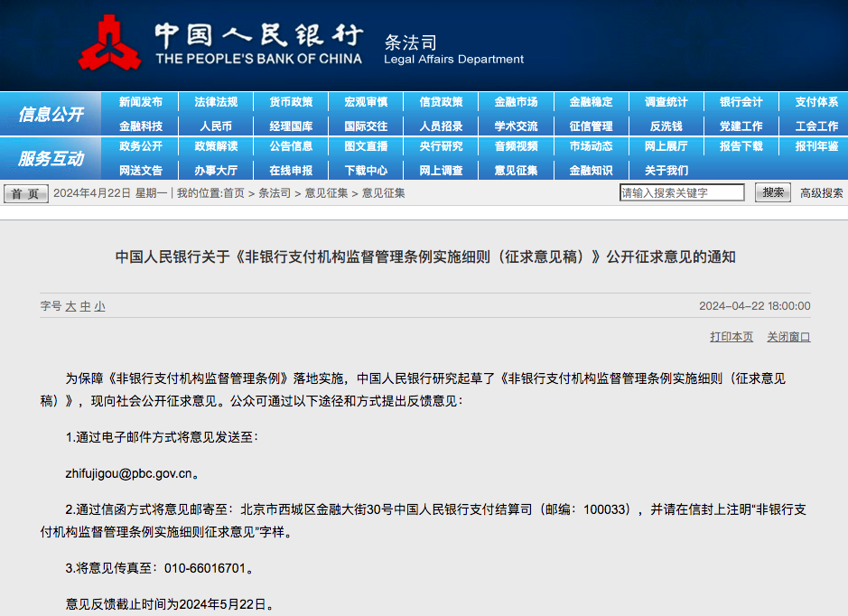Open the 货币政策 menu item

coord(291,102)
